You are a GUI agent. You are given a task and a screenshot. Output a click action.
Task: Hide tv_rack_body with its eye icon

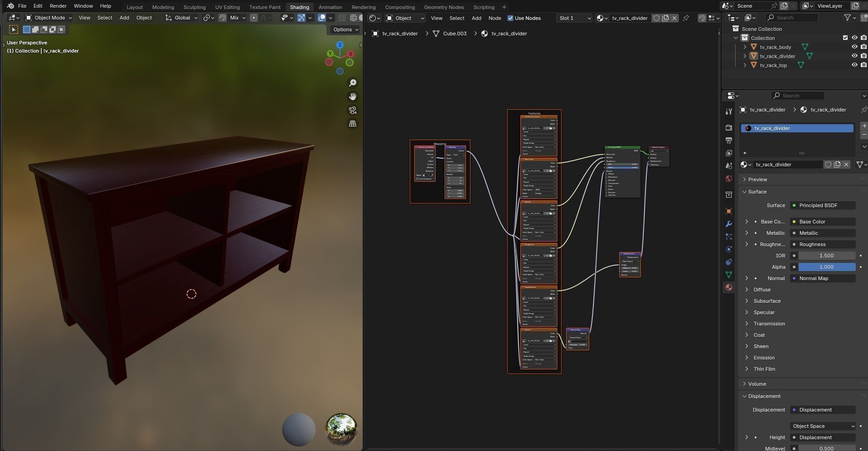[x=854, y=47]
